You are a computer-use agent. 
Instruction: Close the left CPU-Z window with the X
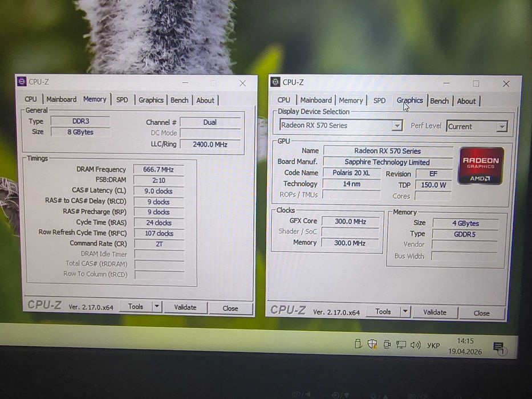[242, 83]
